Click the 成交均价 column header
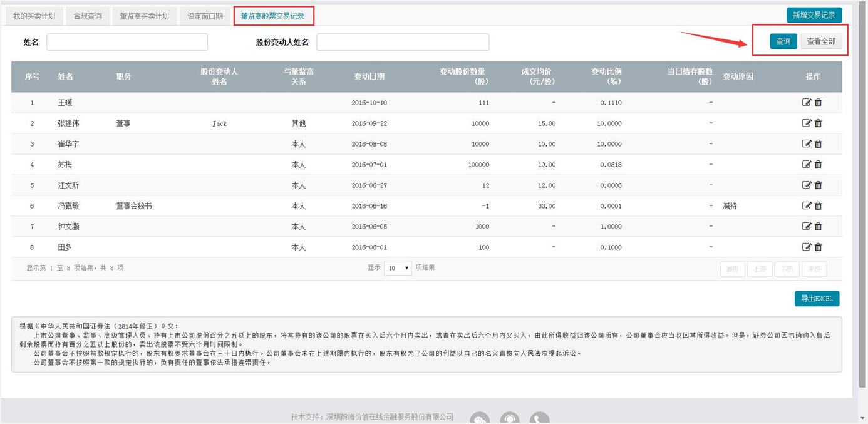 click(540, 76)
